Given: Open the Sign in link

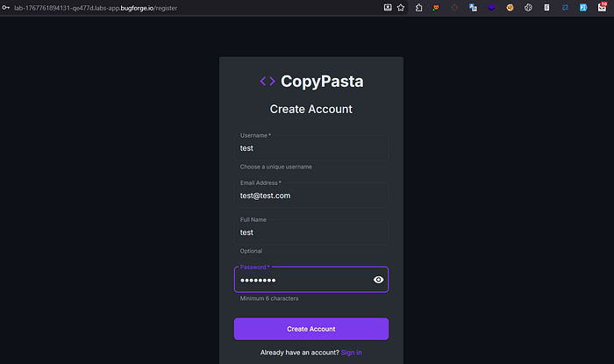Looking at the screenshot, I should pos(351,353).
